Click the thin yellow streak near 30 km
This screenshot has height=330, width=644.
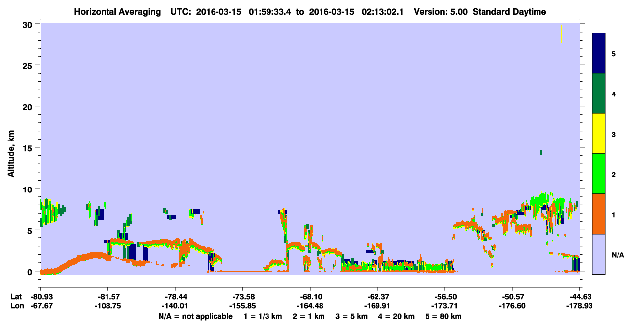point(562,33)
